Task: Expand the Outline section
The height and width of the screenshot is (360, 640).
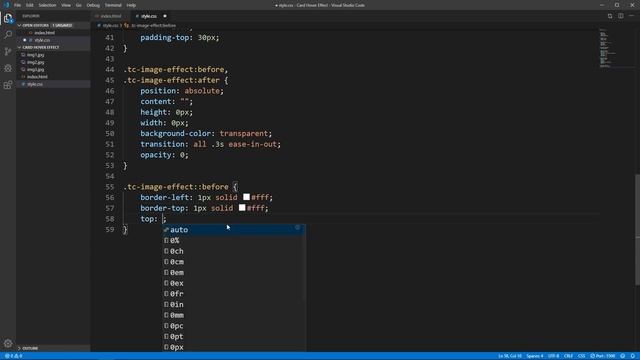Action: point(53,348)
